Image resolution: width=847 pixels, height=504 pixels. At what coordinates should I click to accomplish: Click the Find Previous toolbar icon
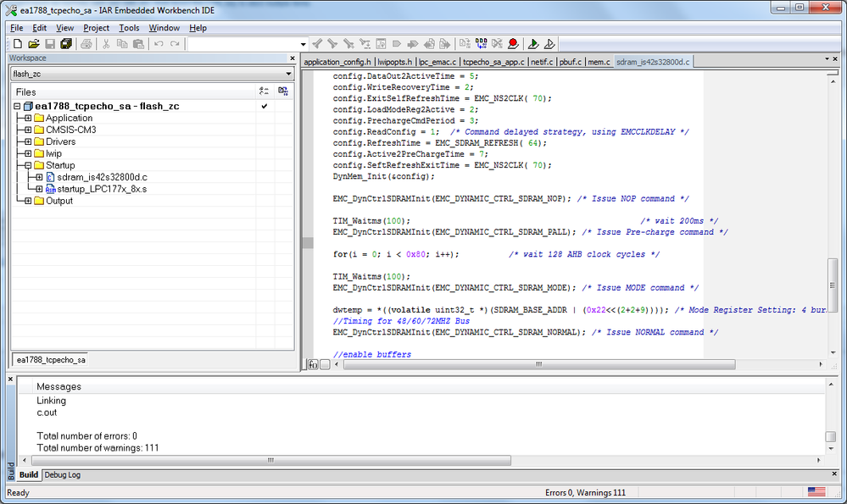[317, 44]
